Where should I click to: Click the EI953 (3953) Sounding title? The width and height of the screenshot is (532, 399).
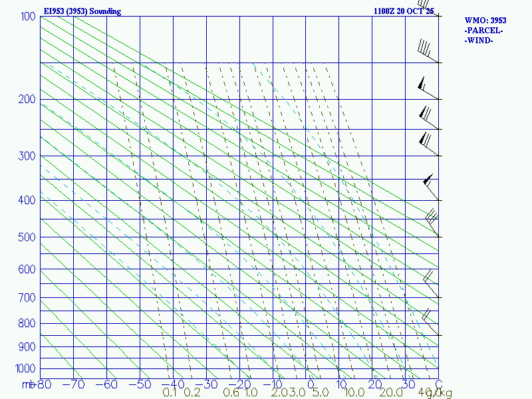[x=82, y=11]
